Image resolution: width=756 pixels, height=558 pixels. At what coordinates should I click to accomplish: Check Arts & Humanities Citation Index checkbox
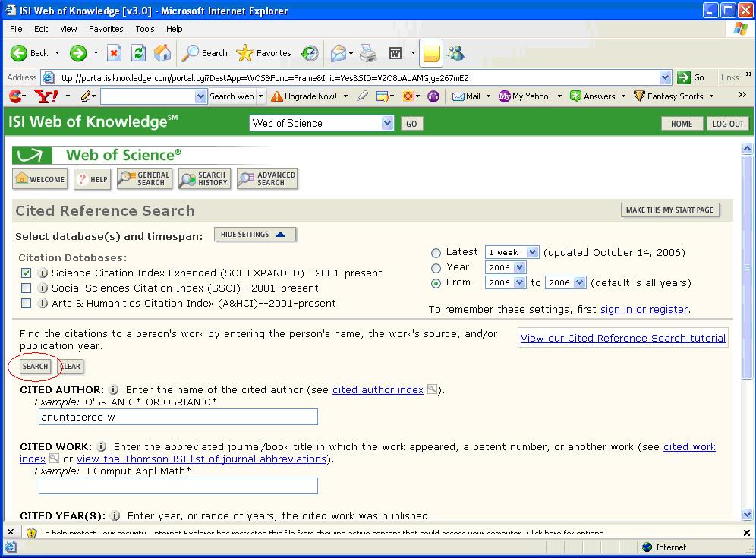click(x=26, y=304)
